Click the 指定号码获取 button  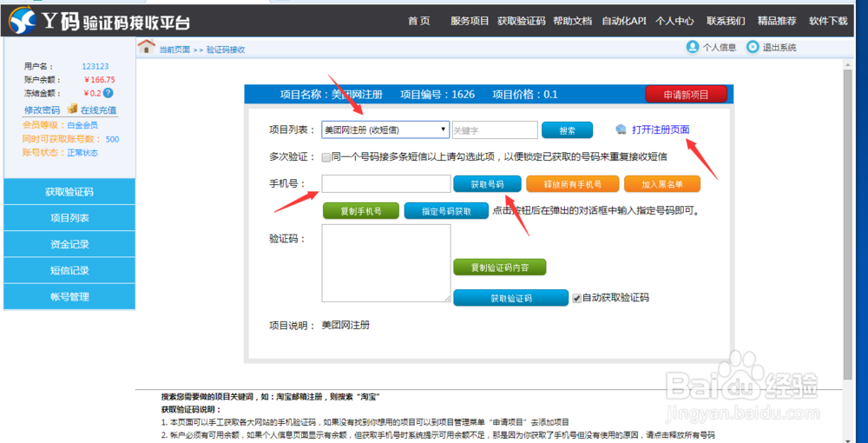446,211
